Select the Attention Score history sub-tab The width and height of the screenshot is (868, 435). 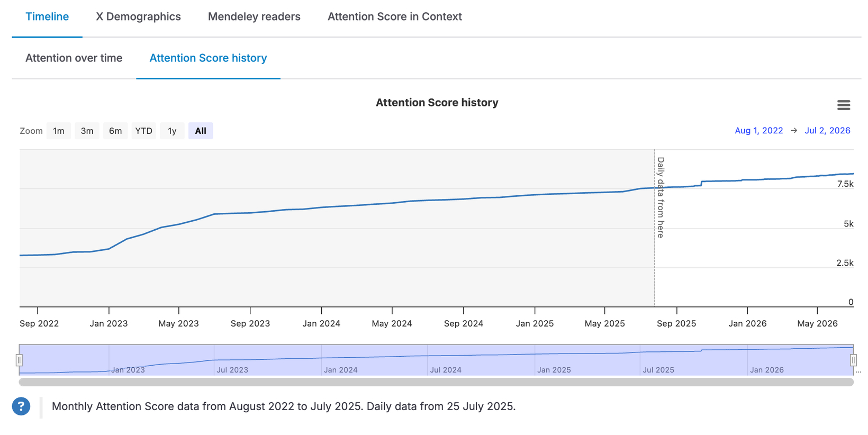pyautogui.click(x=208, y=58)
